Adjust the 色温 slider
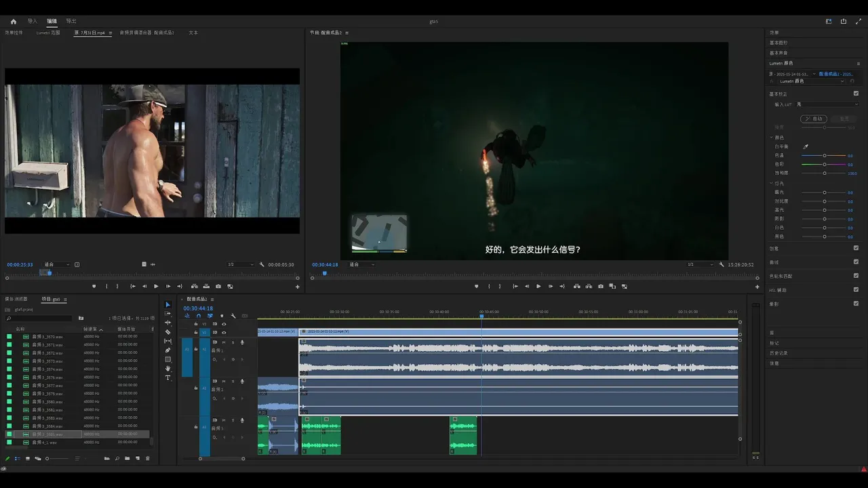The image size is (868, 488). pos(824,155)
